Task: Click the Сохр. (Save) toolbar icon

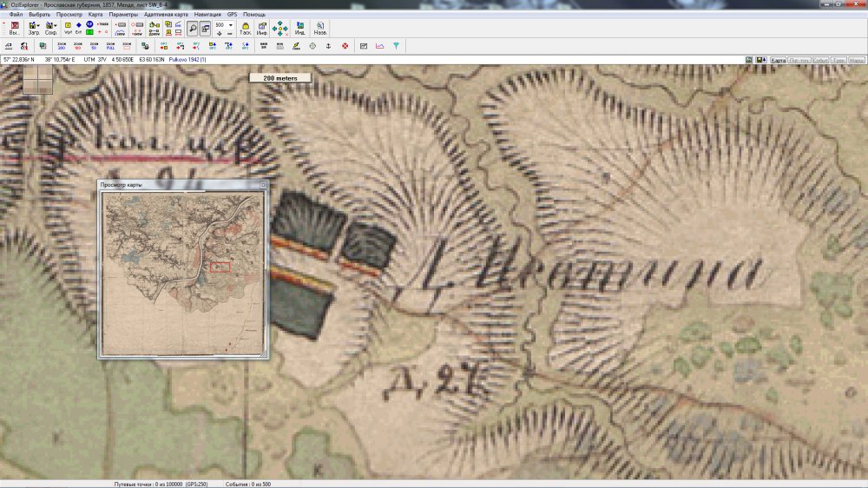Action: tap(50, 26)
